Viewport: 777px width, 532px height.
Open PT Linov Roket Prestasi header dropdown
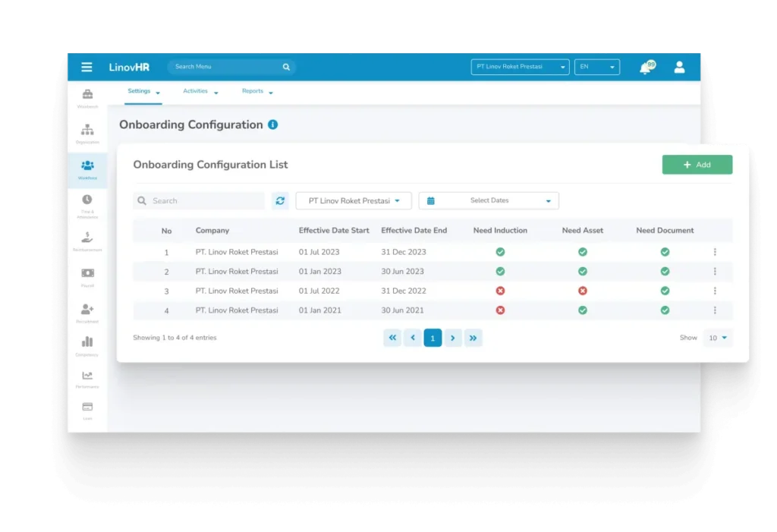[x=520, y=67]
